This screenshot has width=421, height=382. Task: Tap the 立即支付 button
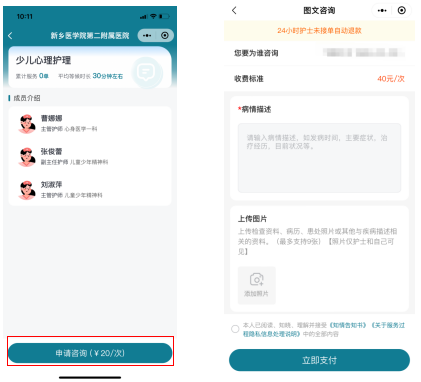pyautogui.click(x=319, y=360)
